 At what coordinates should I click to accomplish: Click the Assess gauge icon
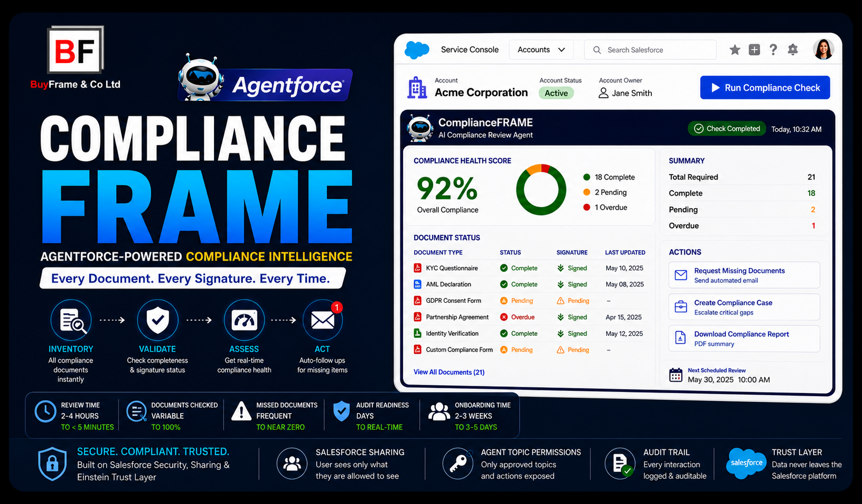[244, 320]
